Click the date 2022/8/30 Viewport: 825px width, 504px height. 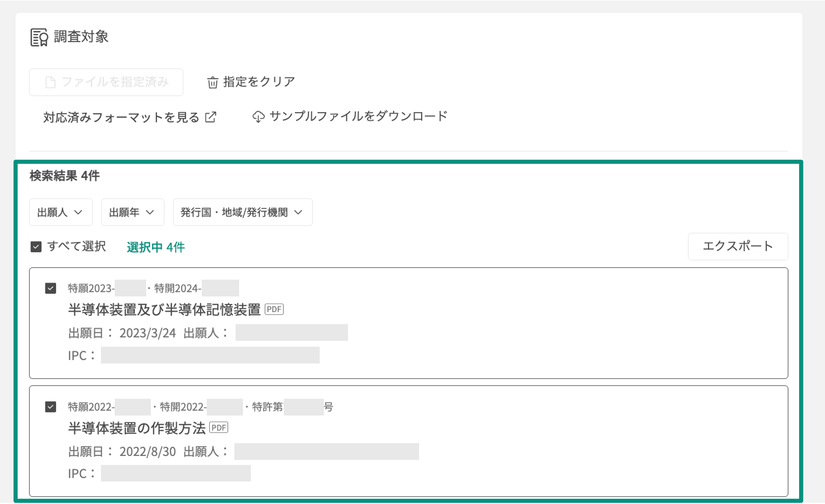(x=148, y=452)
